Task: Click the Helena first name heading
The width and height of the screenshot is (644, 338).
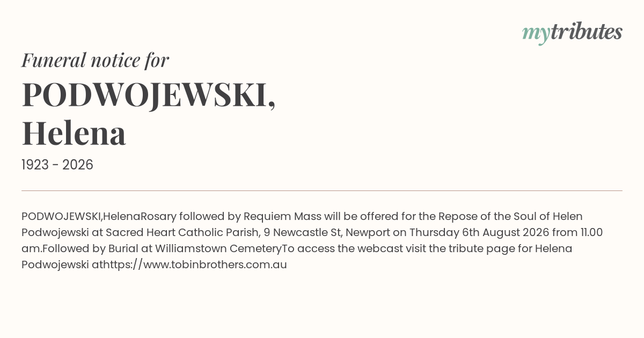Action: pos(74,133)
